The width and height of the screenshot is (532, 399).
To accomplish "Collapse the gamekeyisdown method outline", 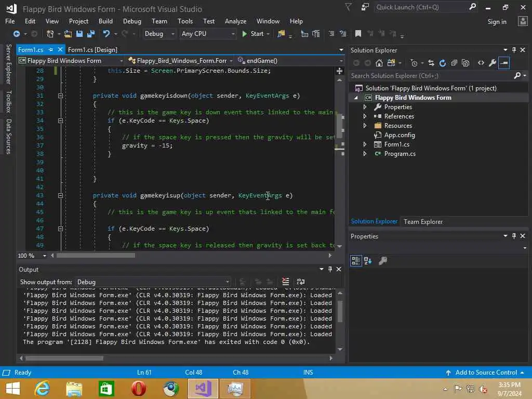I will click(x=60, y=96).
